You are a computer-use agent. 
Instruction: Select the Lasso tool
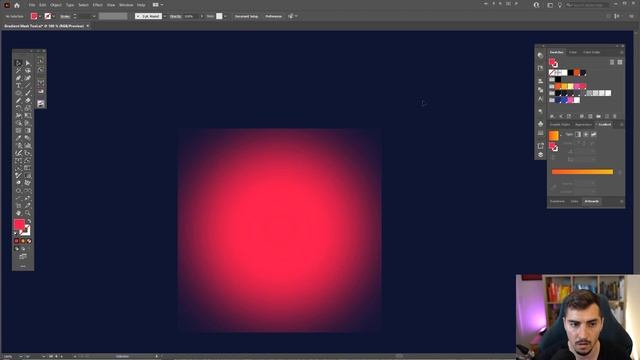[x=28, y=71]
